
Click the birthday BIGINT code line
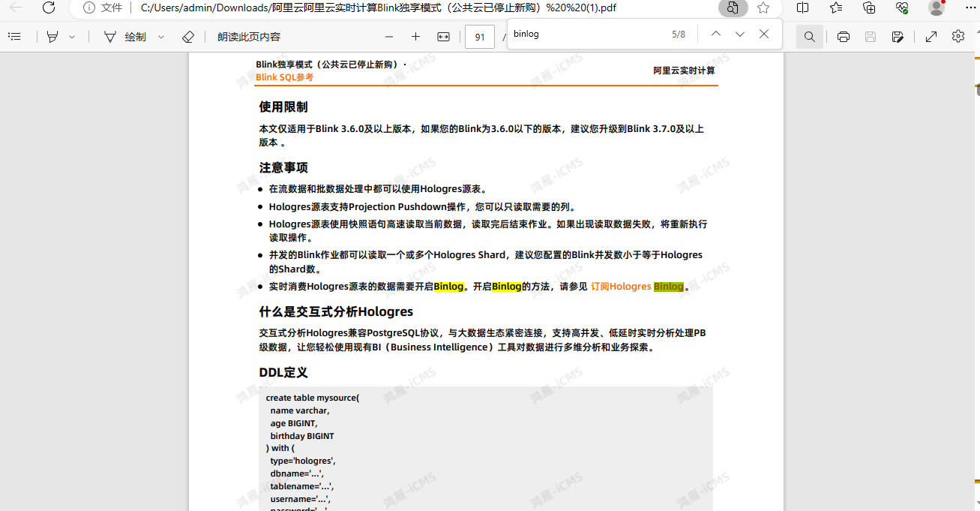pyautogui.click(x=302, y=436)
